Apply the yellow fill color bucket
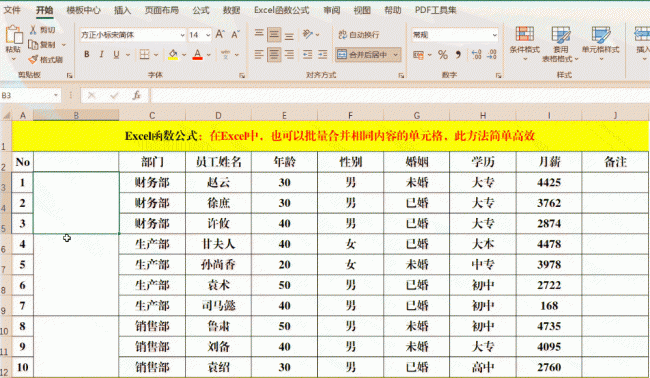This screenshot has height=378, width=650. 173,54
